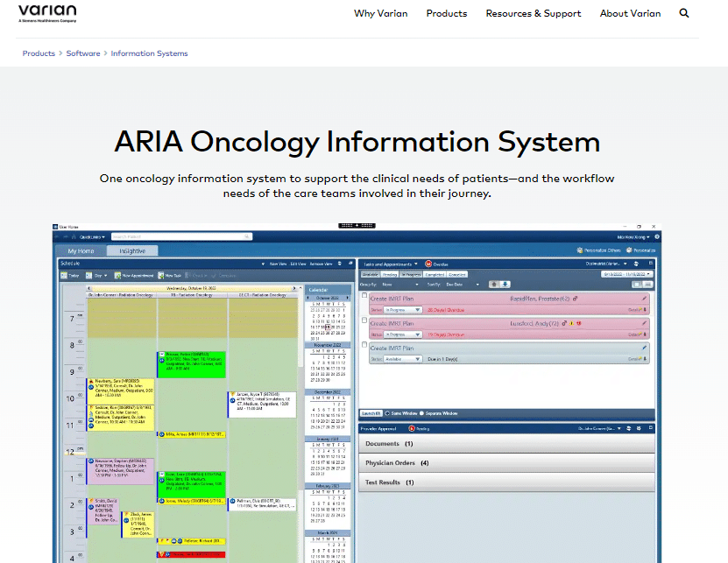Check the Lunsford, Andy task checkbox

coord(364,320)
